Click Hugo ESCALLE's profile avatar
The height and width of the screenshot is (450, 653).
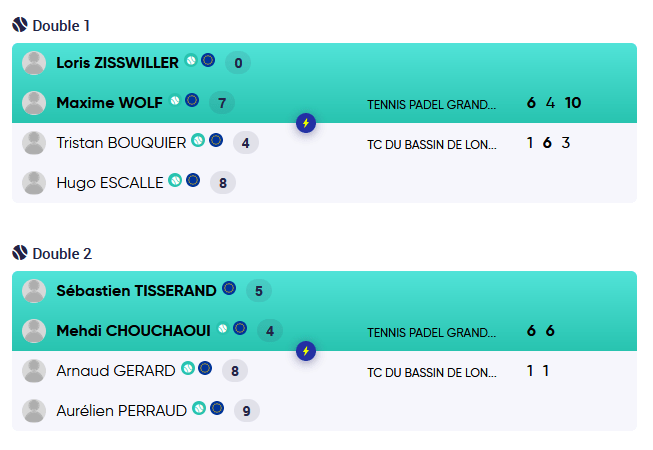coord(35,183)
